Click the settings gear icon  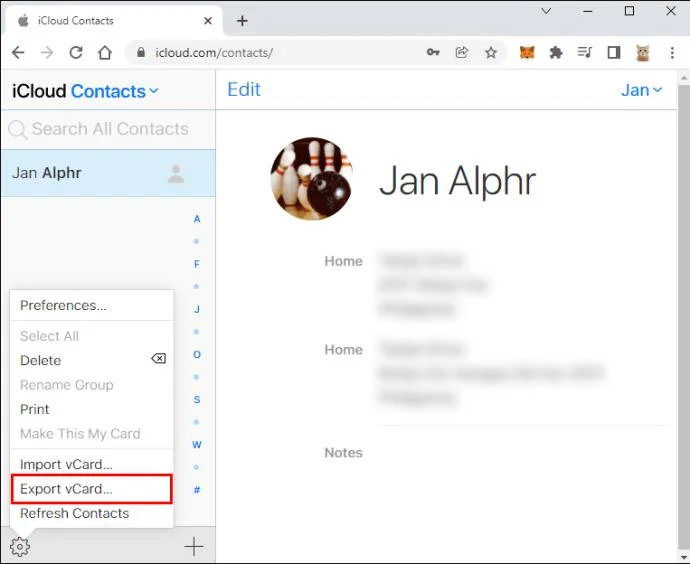click(20, 547)
